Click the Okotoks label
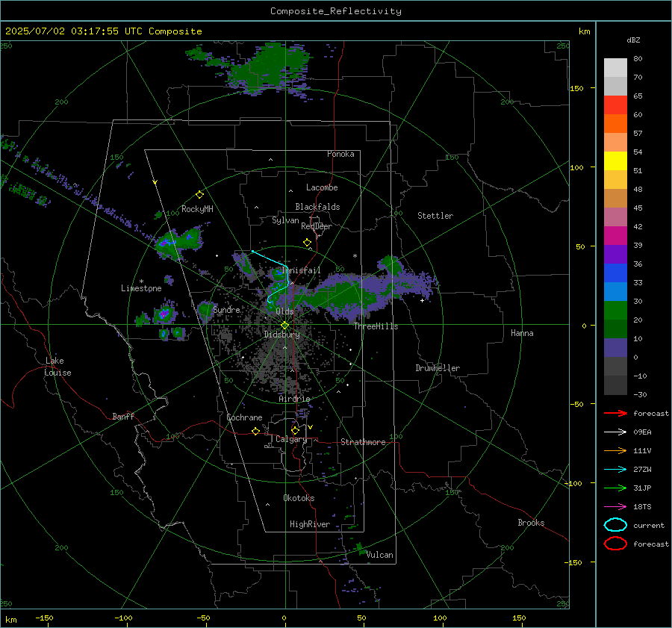 pos(299,498)
